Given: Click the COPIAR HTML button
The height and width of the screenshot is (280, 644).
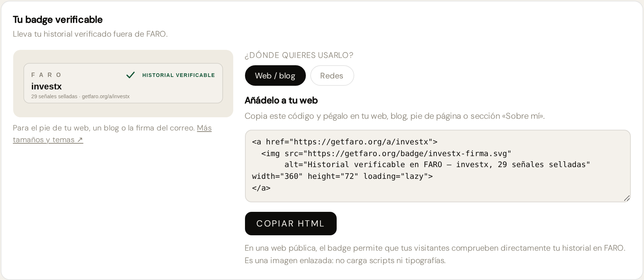Looking at the screenshot, I should (290, 224).
